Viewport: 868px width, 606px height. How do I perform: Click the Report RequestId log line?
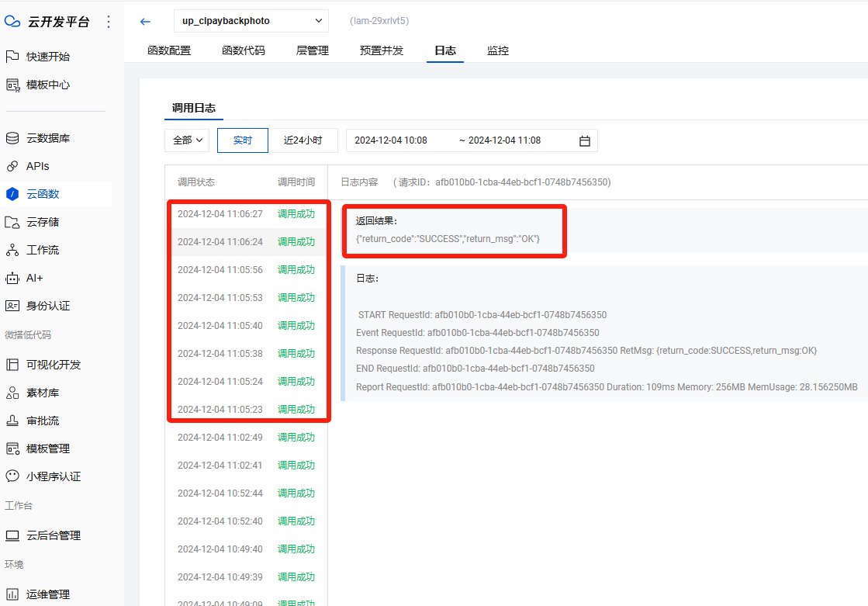[x=607, y=386]
